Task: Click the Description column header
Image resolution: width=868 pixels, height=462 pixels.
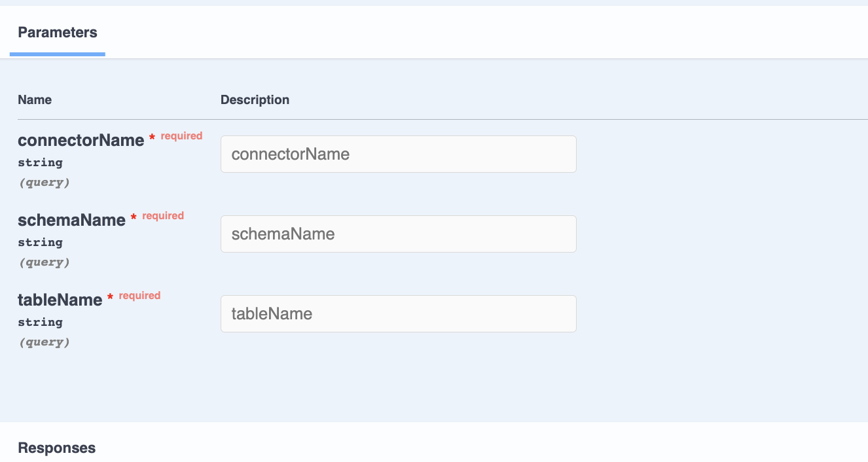Action: tap(255, 99)
